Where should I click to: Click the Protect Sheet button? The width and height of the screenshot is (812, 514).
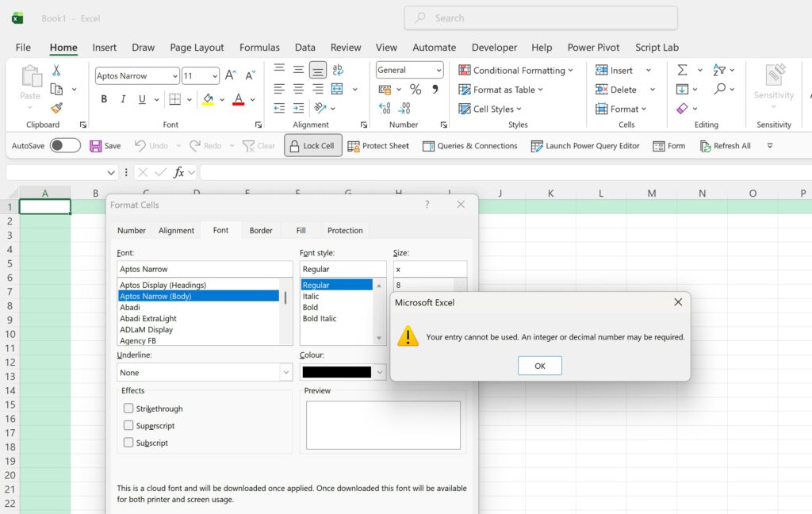(378, 146)
